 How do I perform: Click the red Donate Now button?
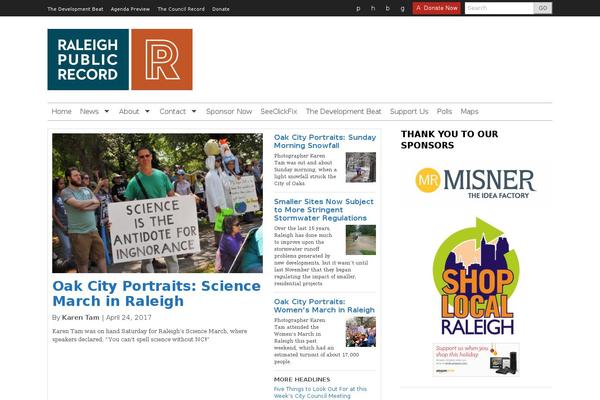tap(436, 8)
